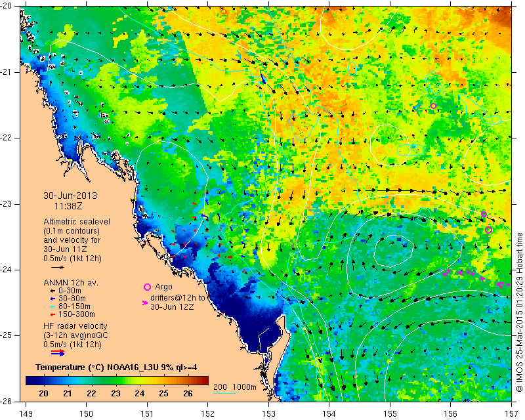Image resolution: width=525 pixels, height=420 pixels.
Task: Click the 'HF radar velocity' legend heading
Action: coord(75,326)
